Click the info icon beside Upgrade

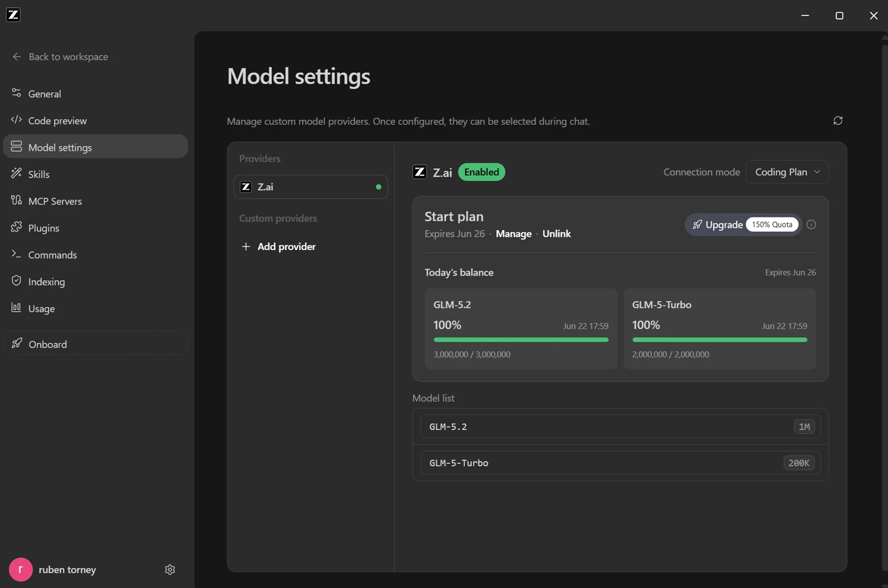click(x=811, y=225)
